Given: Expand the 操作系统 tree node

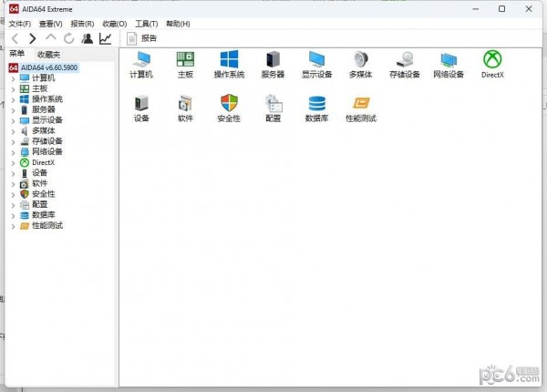Looking at the screenshot, I should pos(13,99).
